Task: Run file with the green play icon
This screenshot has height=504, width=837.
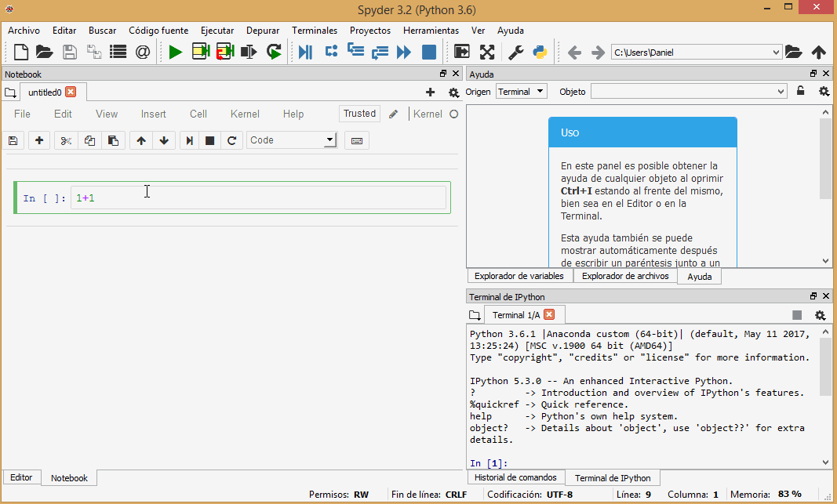Action: pyautogui.click(x=175, y=52)
